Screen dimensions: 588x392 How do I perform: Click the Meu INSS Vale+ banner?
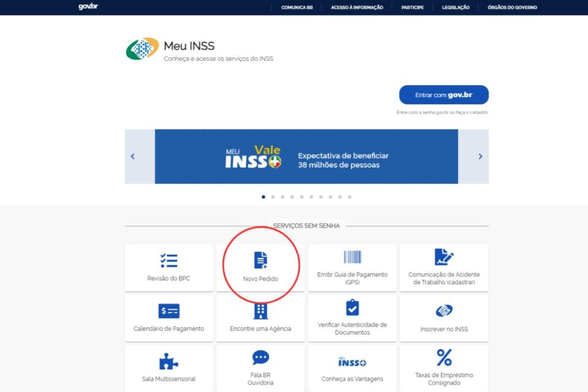tap(307, 156)
